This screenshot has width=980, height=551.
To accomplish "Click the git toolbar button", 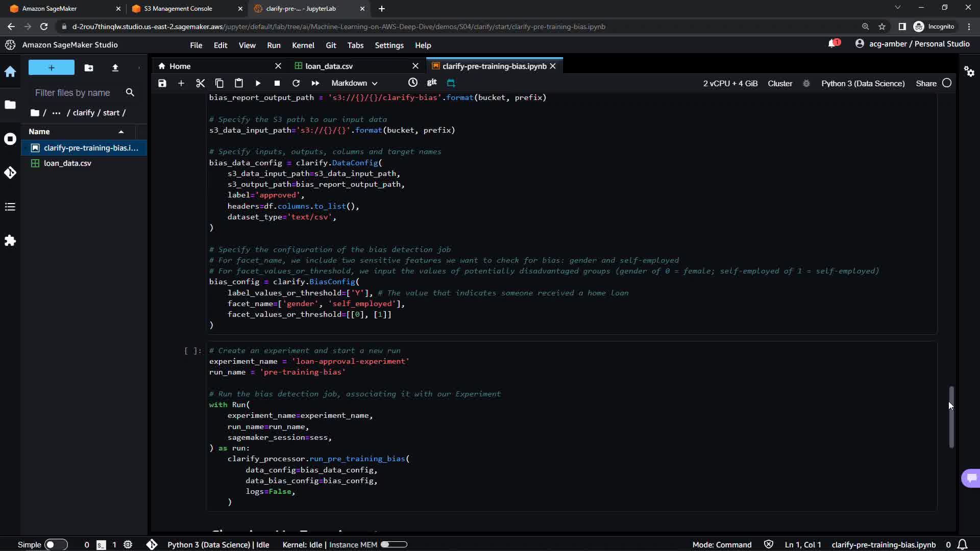I will (x=432, y=83).
